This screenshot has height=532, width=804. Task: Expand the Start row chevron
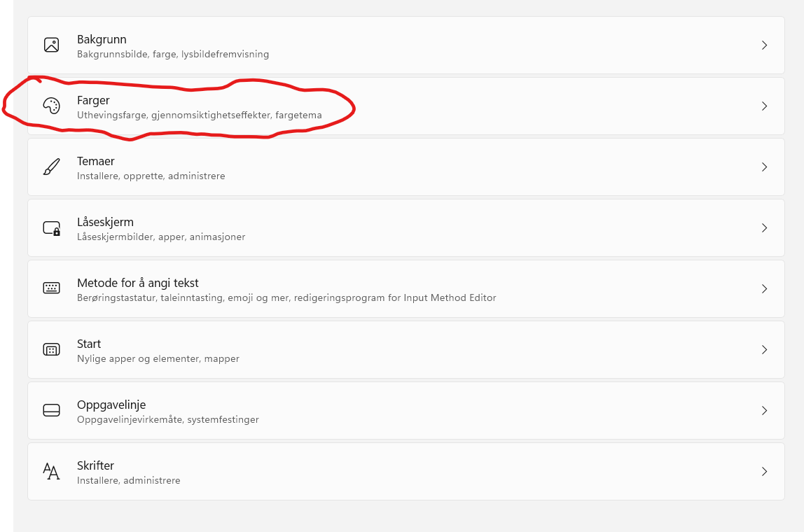(x=764, y=350)
